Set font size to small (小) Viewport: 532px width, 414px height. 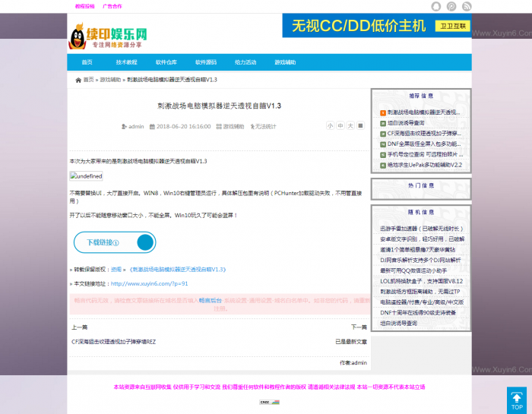[330, 126]
